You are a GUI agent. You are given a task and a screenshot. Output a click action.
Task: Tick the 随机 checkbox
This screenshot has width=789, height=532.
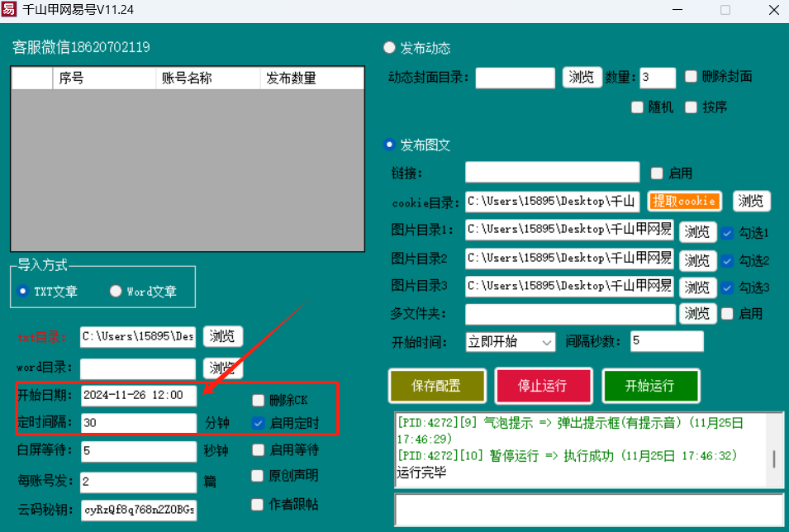637,107
